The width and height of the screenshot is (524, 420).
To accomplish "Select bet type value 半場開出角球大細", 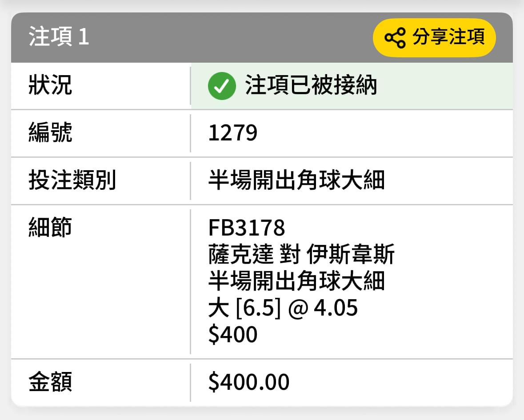I will (296, 180).
